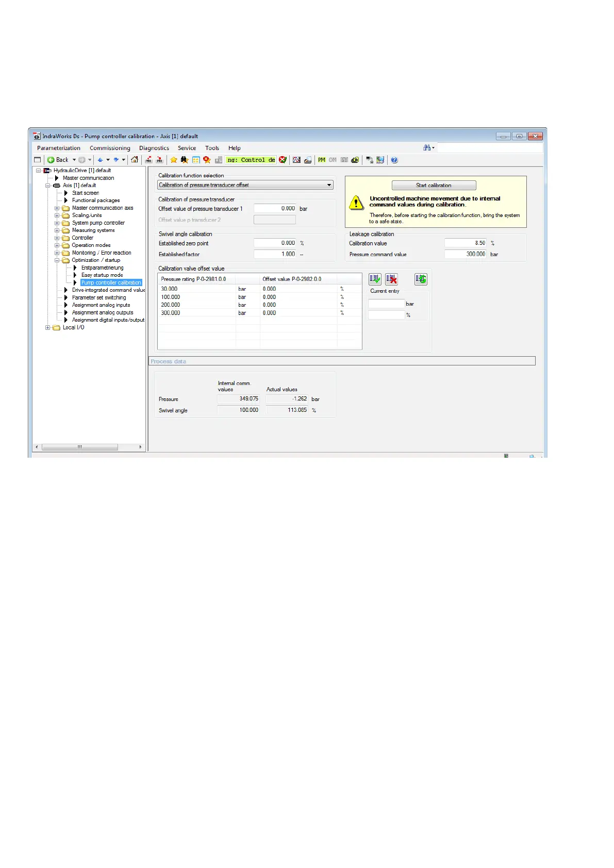Screen dimensions: 614x868
Task: Click the Leakage Calibration value field
Action: 466,243
